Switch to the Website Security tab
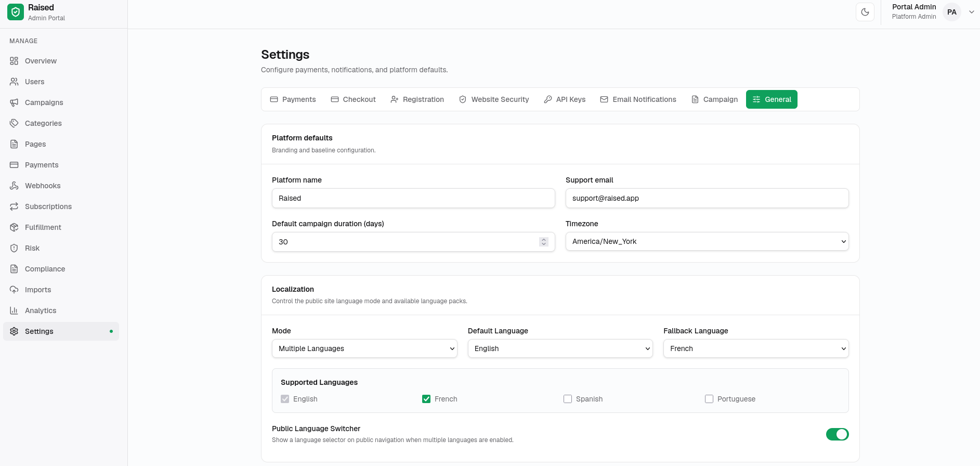This screenshot has height=466, width=980. 494,99
